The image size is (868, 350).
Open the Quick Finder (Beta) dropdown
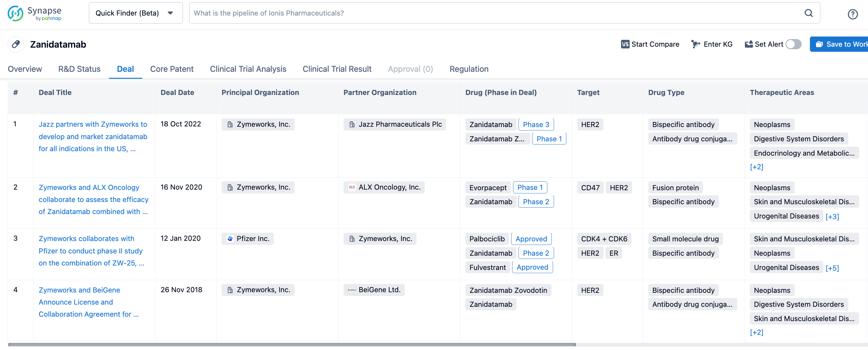[136, 13]
